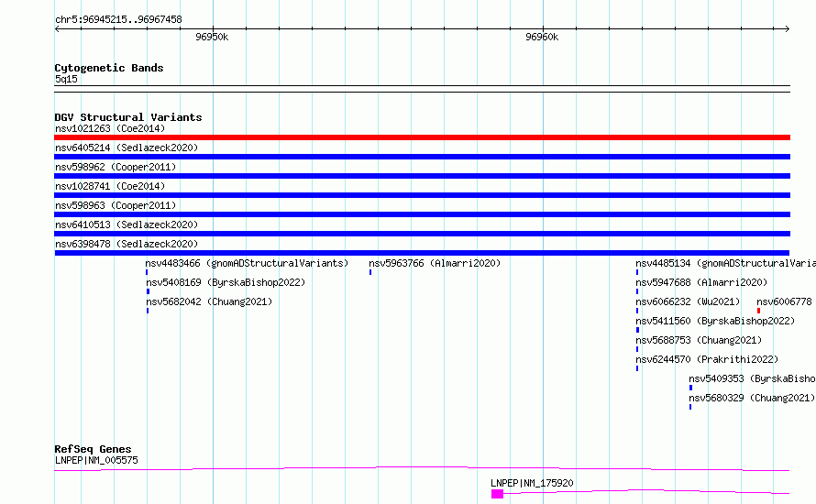Click the nsv5947688 (Almarri2020) label
This screenshot has width=816, height=504.
pyautogui.click(x=701, y=282)
